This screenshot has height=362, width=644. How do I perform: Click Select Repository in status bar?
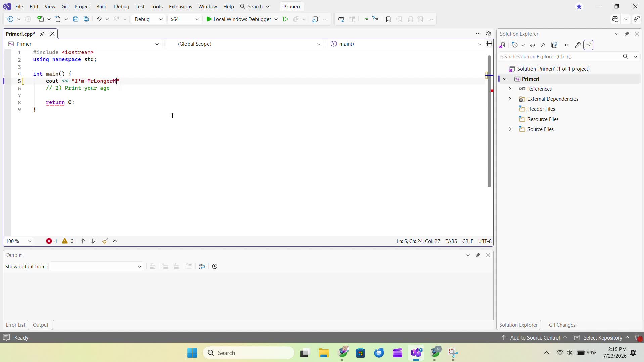point(601,338)
